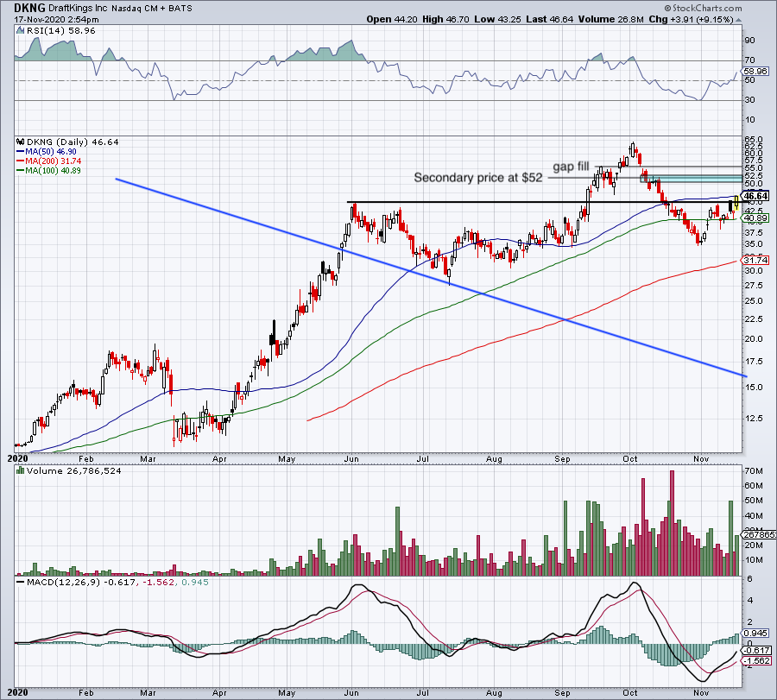Click the Volume 26,786,524 legend text
This screenshot has width=777, height=700.
tap(74, 470)
